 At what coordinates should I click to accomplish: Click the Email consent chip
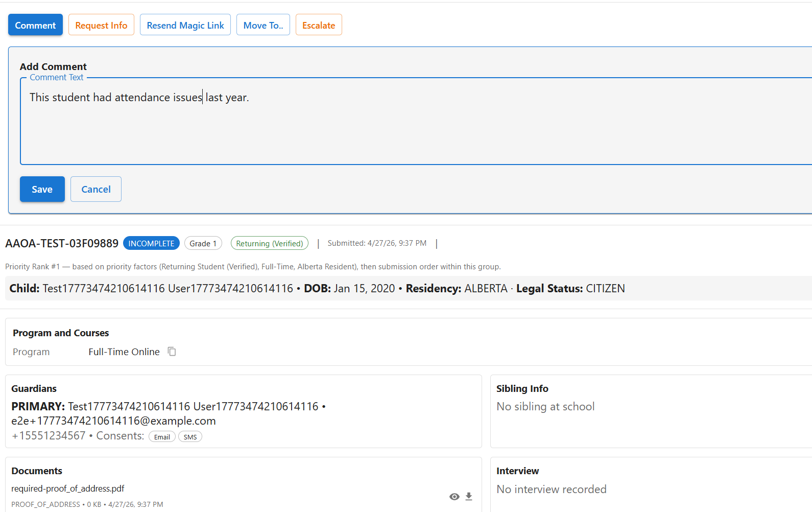pos(162,437)
